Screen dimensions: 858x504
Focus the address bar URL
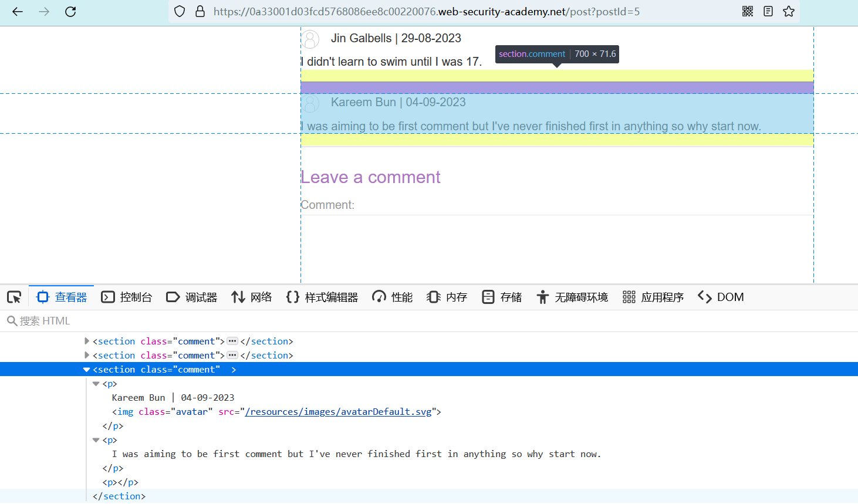tap(427, 12)
